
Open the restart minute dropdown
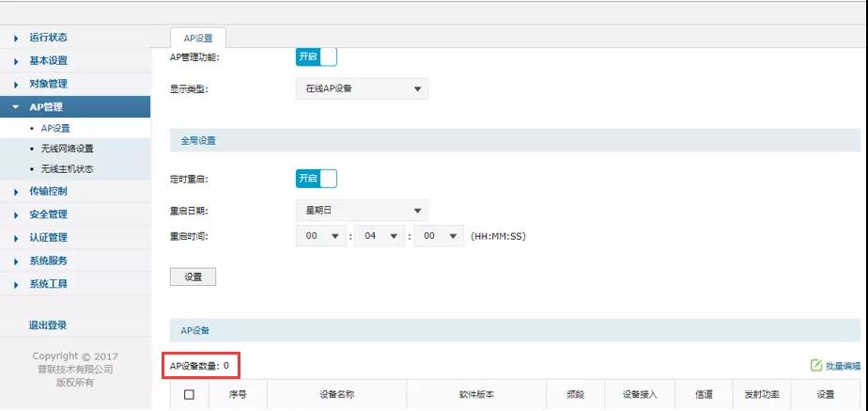click(380, 237)
